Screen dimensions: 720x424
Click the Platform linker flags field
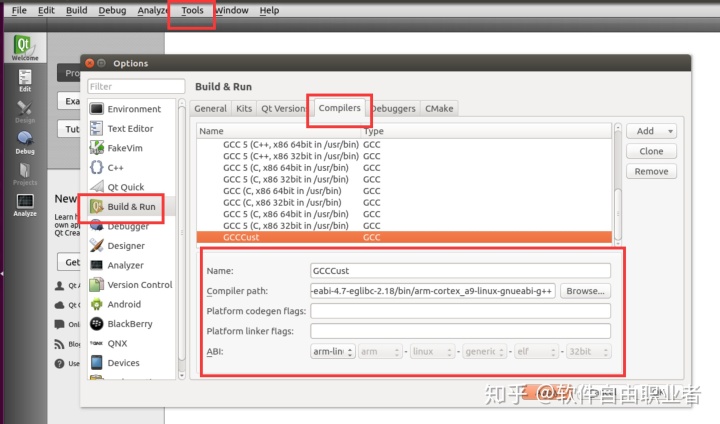click(x=461, y=331)
